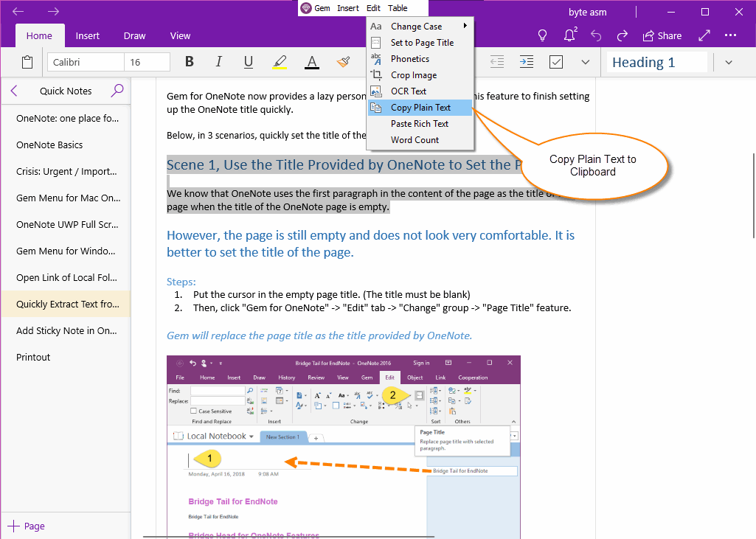
Task: Search notes with the magnifier icon
Action: coord(117,91)
